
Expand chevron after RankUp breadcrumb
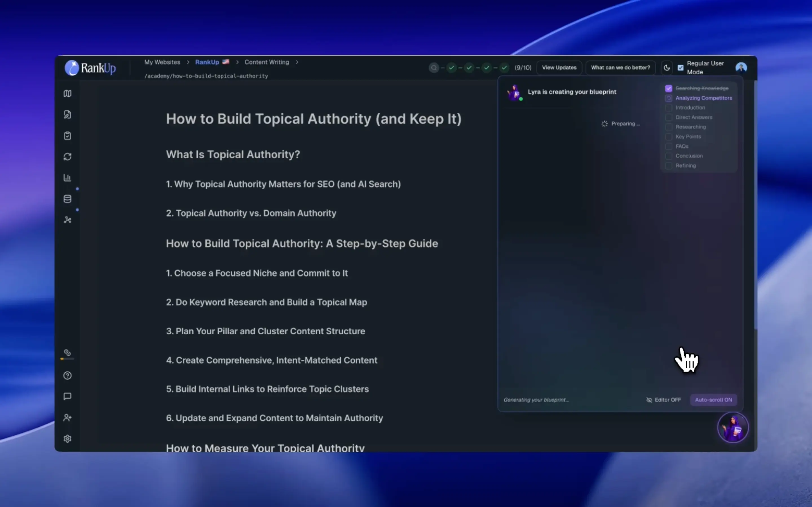tap(237, 62)
